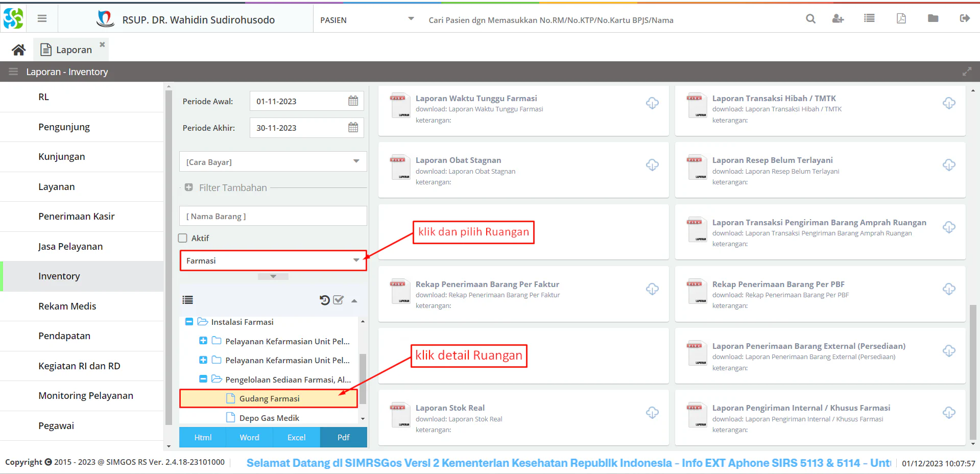Viewport: 980px width, 474px height.
Task: Click the room tree scrollbar thumb
Action: tap(363, 378)
